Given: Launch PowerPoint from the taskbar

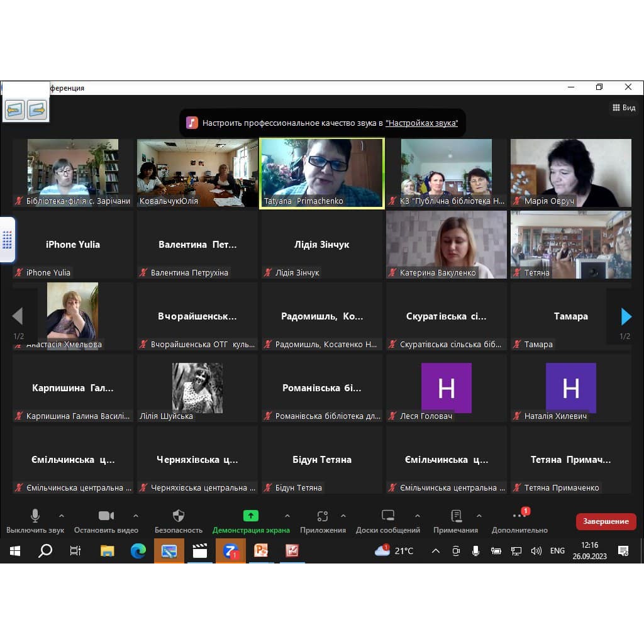Looking at the screenshot, I should point(261,551).
